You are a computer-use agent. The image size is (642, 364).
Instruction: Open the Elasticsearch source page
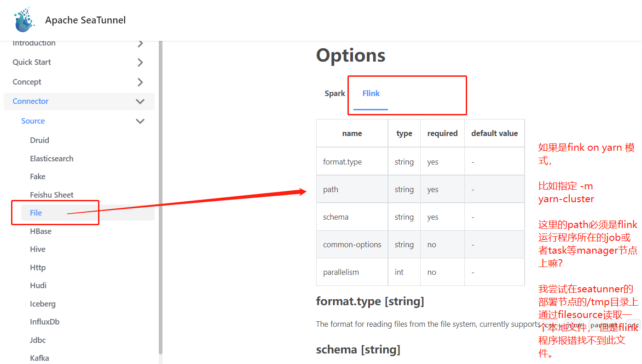pyautogui.click(x=52, y=158)
